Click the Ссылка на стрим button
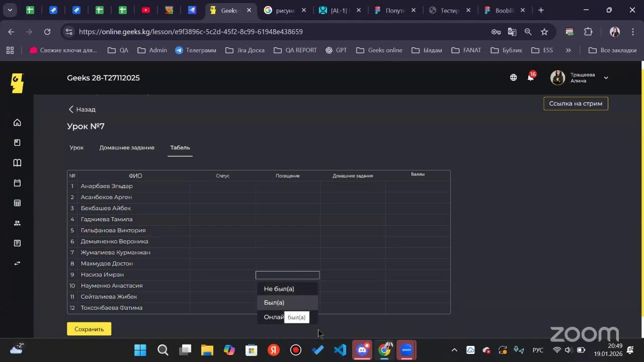The image size is (644, 362). (576, 104)
